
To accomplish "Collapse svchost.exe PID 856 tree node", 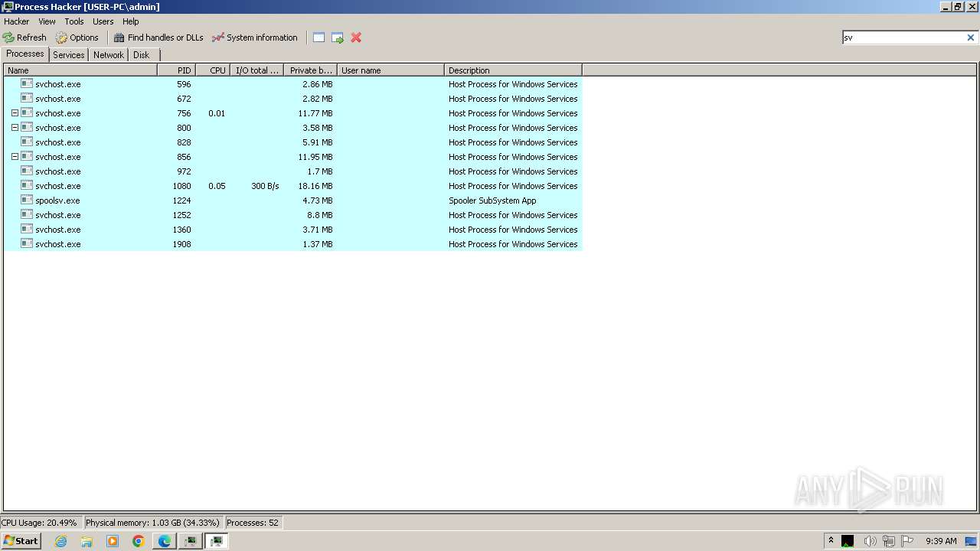I will point(15,157).
